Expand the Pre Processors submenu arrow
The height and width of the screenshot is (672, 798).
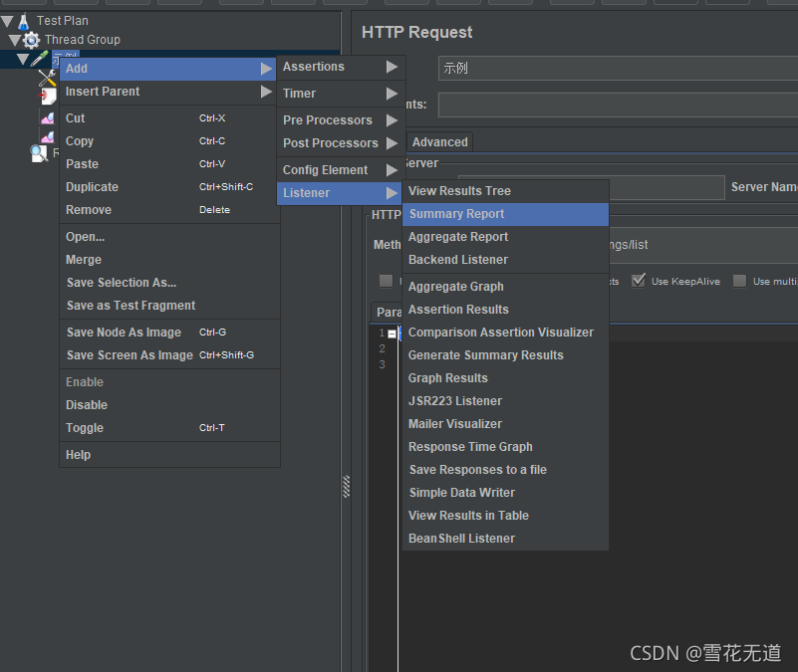click(392, 120)
